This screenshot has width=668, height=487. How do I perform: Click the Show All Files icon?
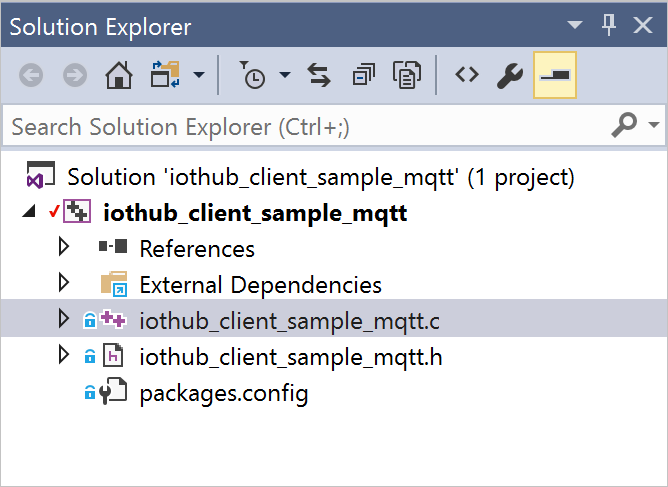click(x=406, y=76)
